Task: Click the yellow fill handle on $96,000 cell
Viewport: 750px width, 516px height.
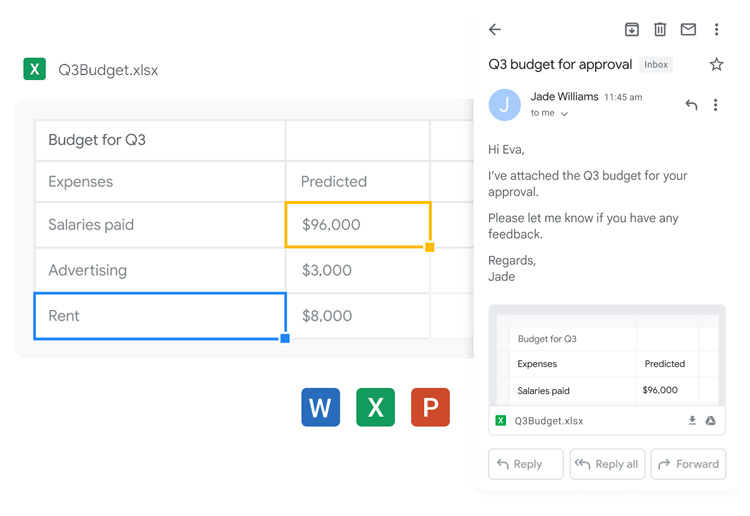Action: [430, 247]
